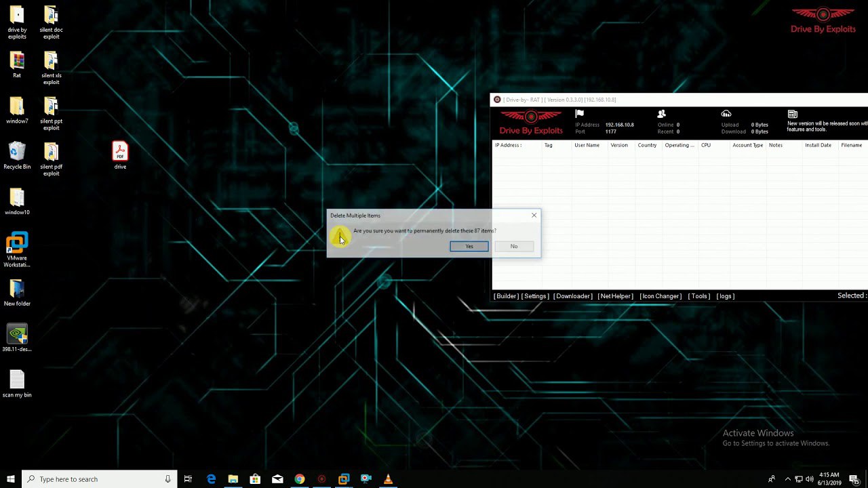Click the taskbar search box
This screenshot has height=488, width=868.
pos(100,479)
